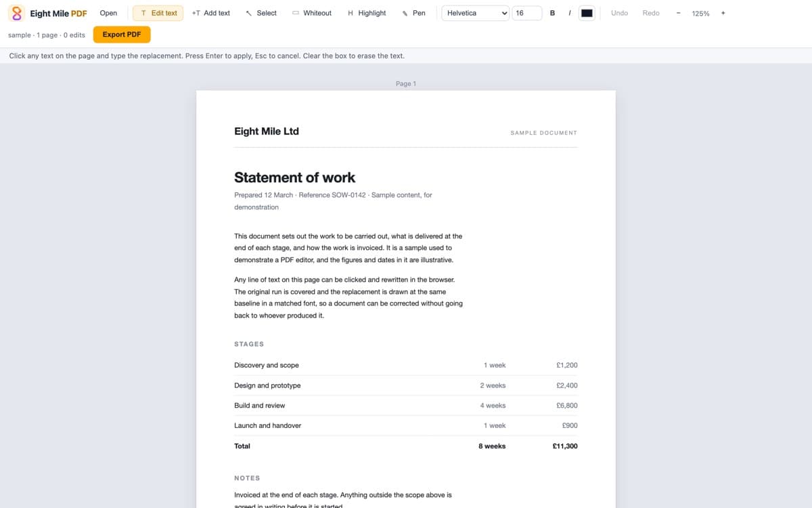The width and height of the screenshot is (812, 508).
Task: Click the 2 weeks duration
Action: coord(493,385)
